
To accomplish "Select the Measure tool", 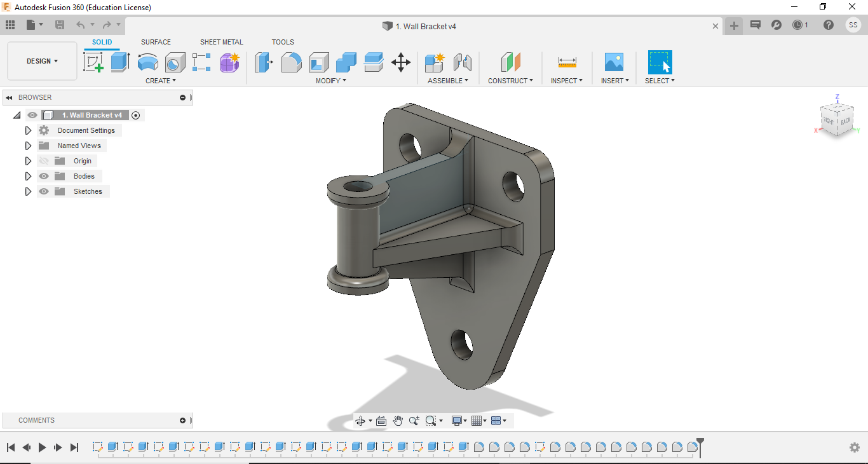I will coord(567,62).
